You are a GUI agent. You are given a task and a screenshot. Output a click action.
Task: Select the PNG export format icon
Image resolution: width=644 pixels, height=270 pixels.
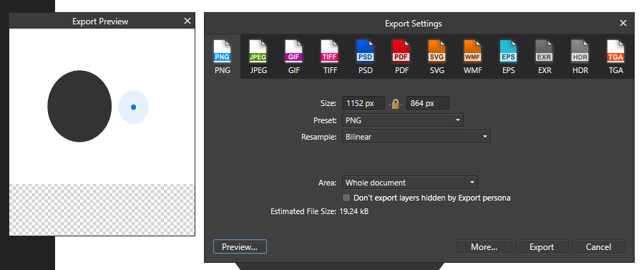click(x=223, y=52)
